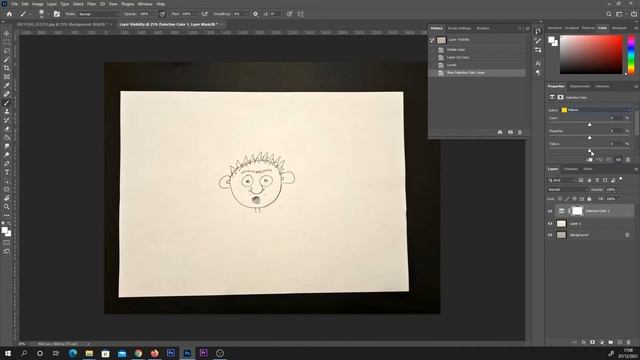This screenshot has height=360, width=640.
Task: Select the Move tool
Action: click(x=7, y=33)
